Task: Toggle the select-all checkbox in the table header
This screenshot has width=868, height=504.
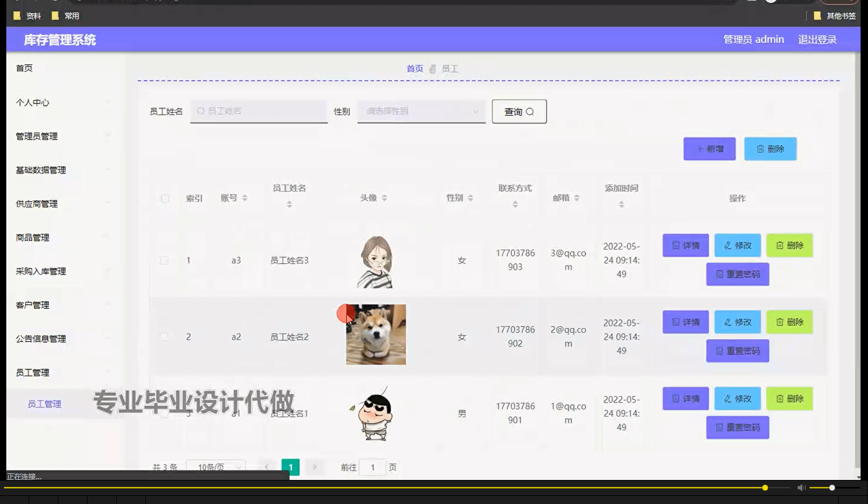Action: 165,198
